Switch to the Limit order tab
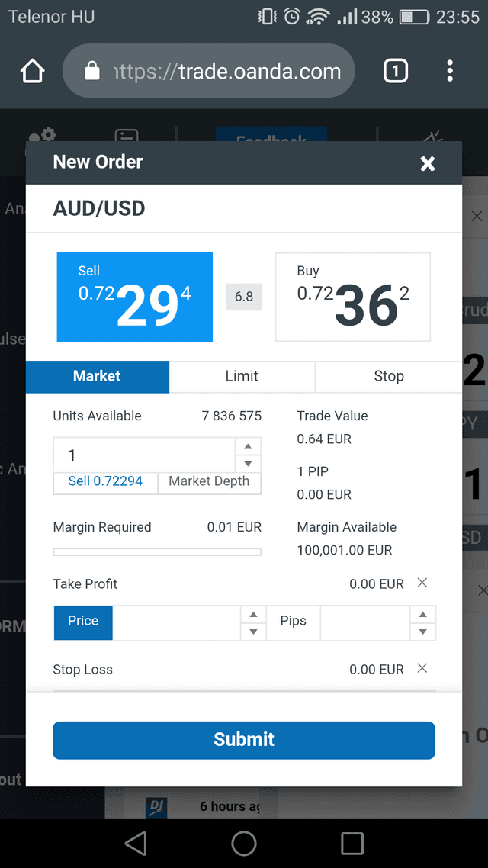 click(x=242, y=376)
